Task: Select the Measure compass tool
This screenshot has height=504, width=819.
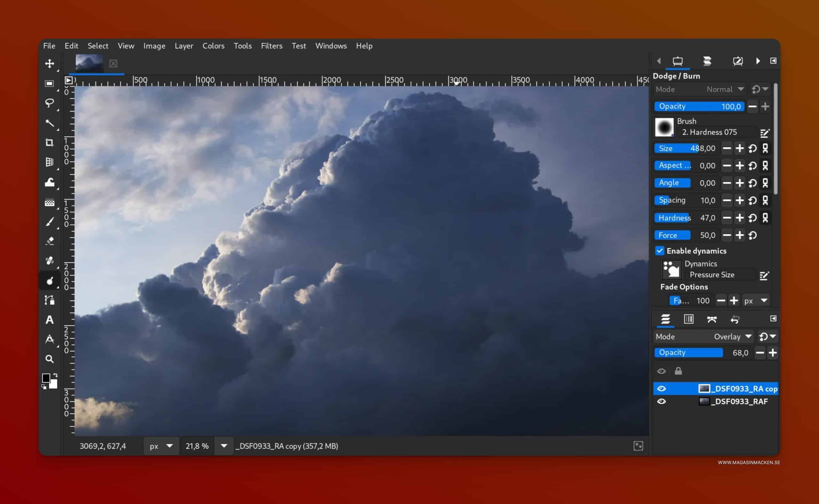Action: (x=49, y=339)
